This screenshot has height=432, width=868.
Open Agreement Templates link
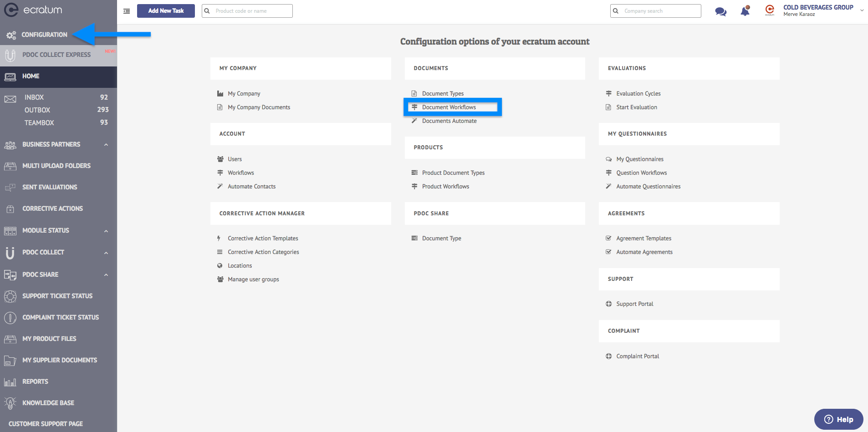coord(643,239)
